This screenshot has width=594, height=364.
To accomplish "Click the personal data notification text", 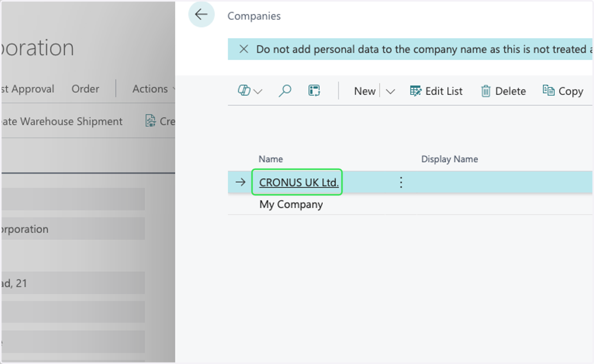I will (424, 49).
